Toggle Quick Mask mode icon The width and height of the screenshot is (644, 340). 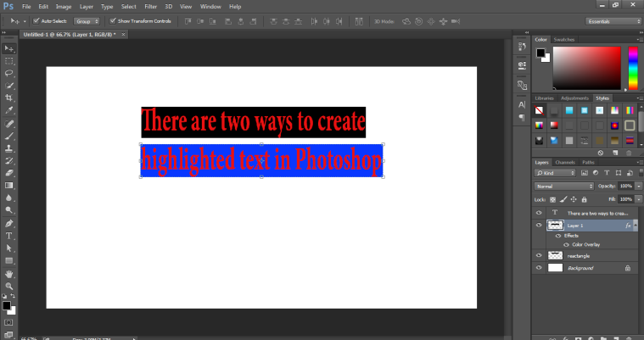click(8, 323)
